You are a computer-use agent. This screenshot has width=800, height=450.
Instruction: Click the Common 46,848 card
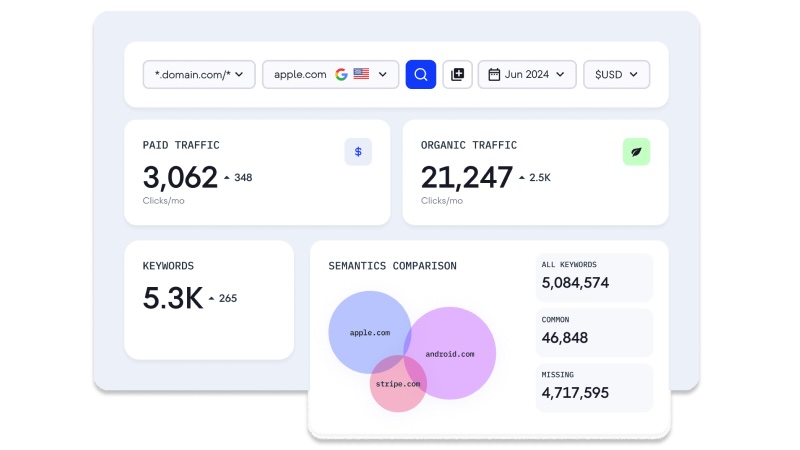point(594,332)
